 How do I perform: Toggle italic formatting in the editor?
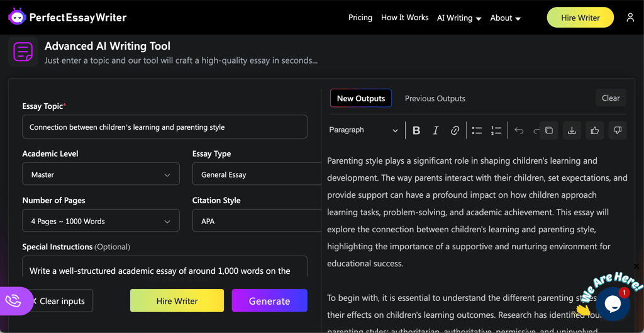tap(436, 131)
